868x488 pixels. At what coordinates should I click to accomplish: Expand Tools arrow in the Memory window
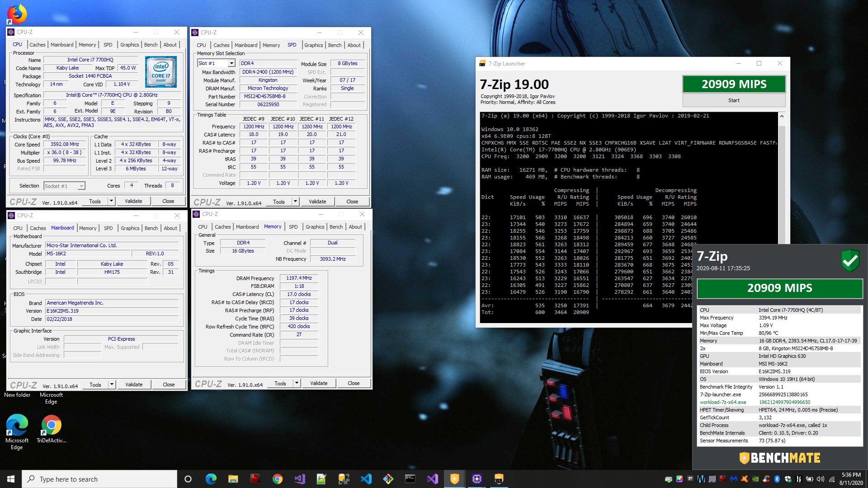[297, 383]
